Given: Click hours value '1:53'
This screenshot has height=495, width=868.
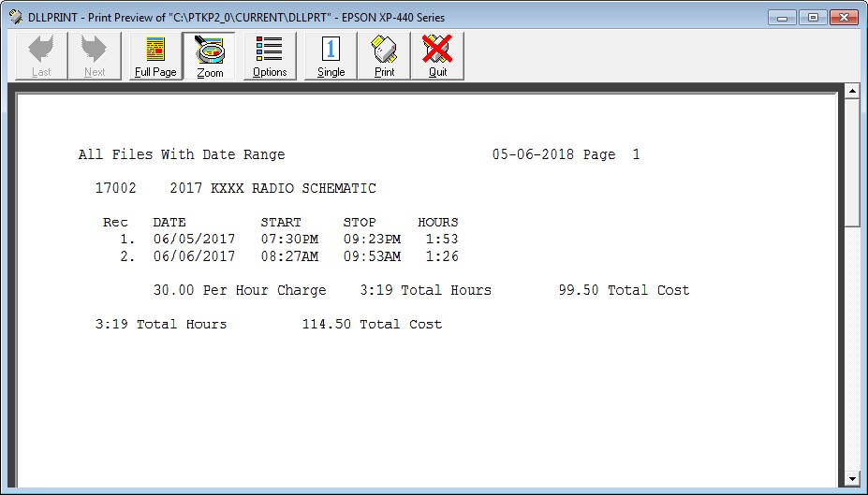Looking at the screenshot, I should pyautogui.click(x=442, y=239).
